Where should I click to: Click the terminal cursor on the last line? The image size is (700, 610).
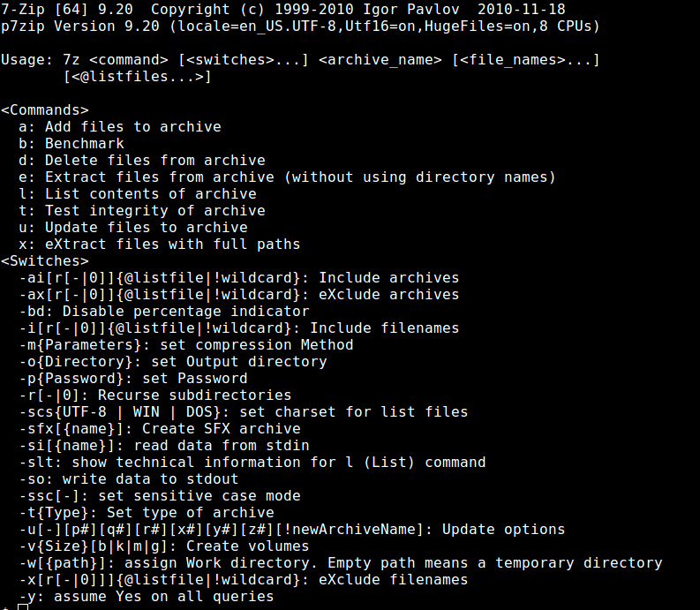[x=23, y=606]
